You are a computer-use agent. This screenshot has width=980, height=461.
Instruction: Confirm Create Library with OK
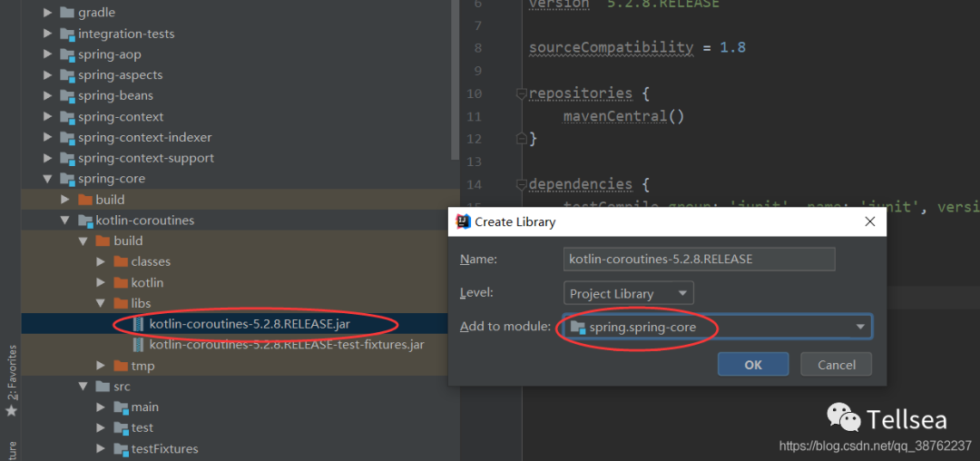pyautogui.click(x=753, y=364)
